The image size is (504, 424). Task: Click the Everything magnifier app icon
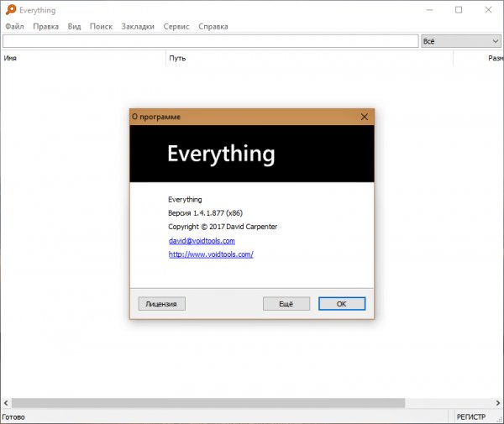click(11, 10)
